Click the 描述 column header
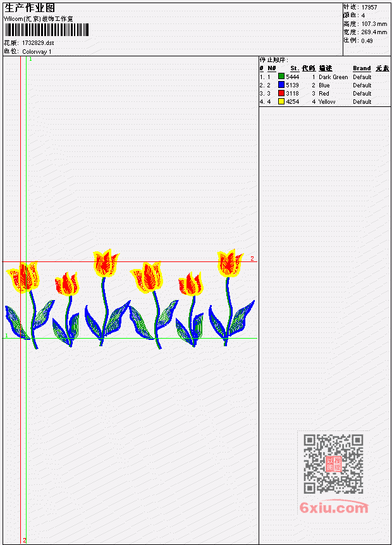This screenshot has width=392, height=545. pyautogui.click(x=326, y=68)
